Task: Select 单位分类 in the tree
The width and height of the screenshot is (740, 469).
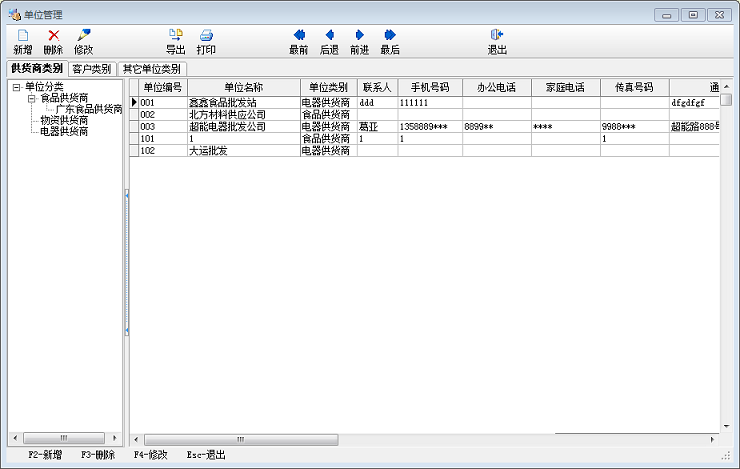Action: (44, 87)
